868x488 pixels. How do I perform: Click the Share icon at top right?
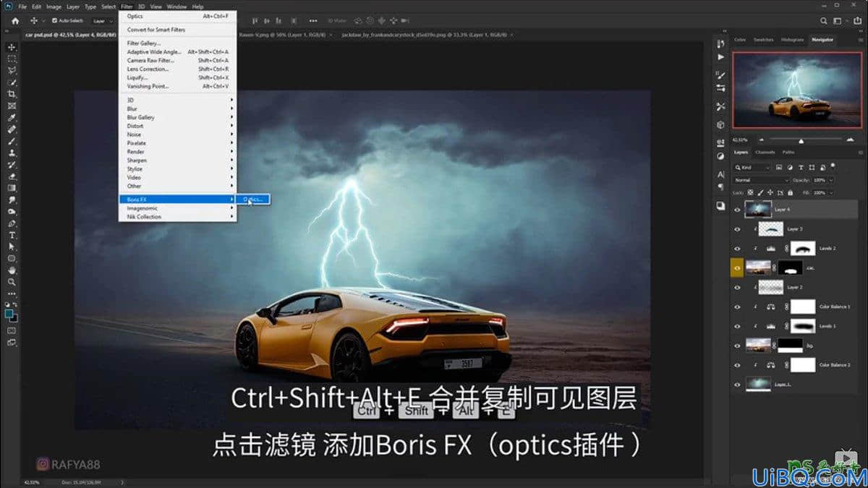tap(856, 22)
